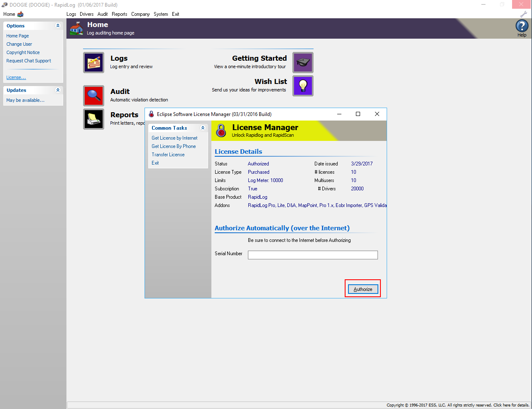Open Getting Started via graduation cap icon
The image size is (532, 409).
303,62
